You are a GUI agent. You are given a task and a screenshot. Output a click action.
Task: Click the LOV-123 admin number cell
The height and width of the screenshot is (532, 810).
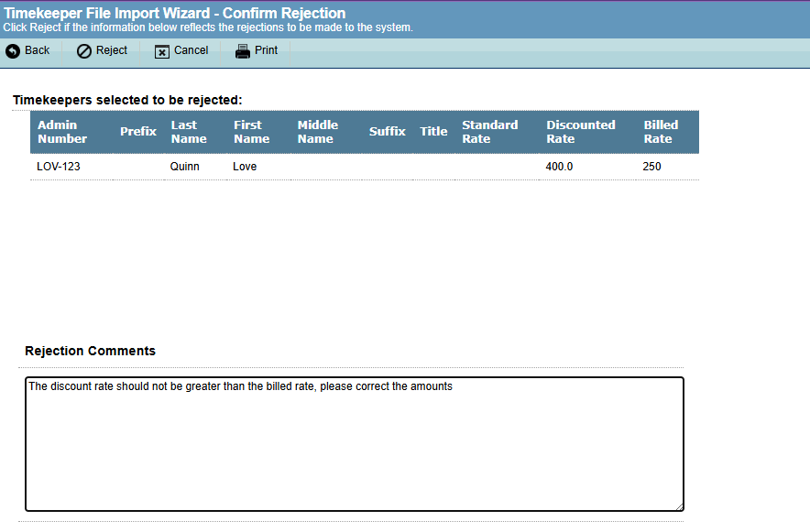click(x=59, y=167)
